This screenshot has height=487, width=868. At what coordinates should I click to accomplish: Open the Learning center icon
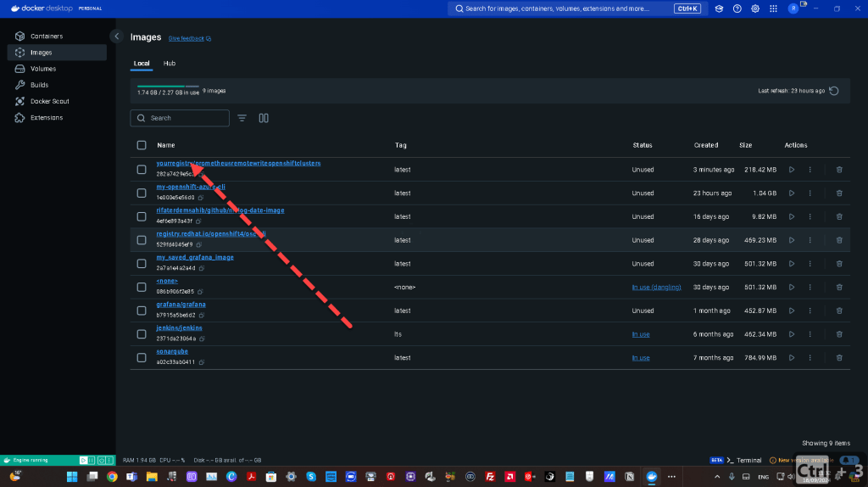pyautogui.click(x=719, y=8)
